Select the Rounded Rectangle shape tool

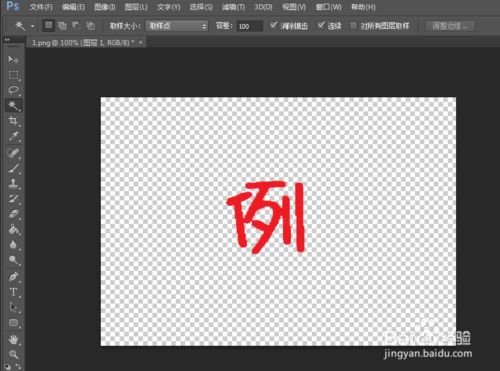click(x=13, y=323)
